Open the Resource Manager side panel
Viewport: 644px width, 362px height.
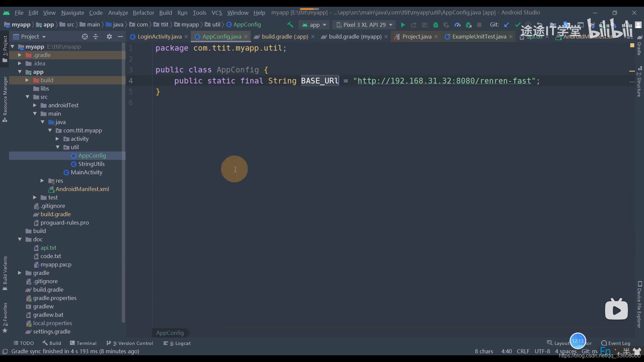pos(5,100)
